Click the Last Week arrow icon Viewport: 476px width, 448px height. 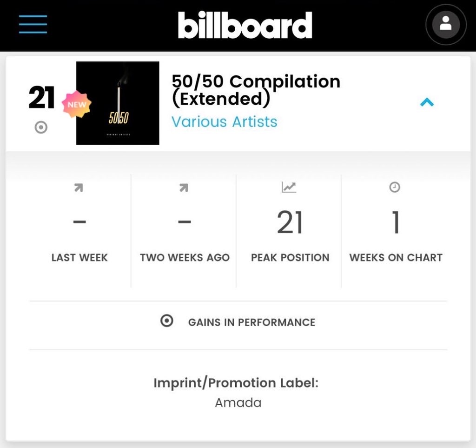(79, 187)
